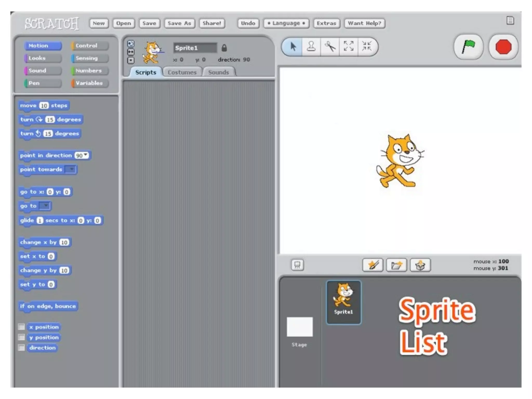Viewport: 532px width, 399px height.
Task: Select Sprite1 in the sprite list
Action: 343,302
